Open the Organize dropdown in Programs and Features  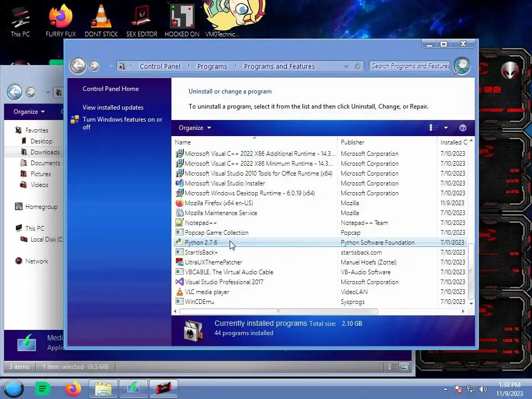[195, 128]
